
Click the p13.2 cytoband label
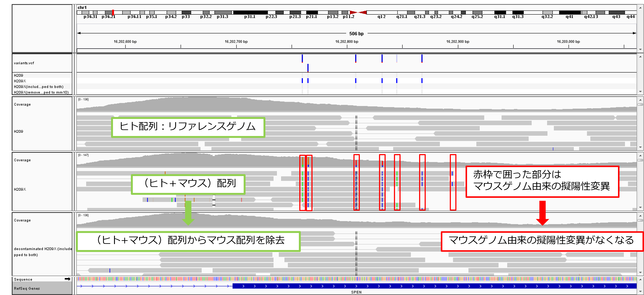pos(333,17)
